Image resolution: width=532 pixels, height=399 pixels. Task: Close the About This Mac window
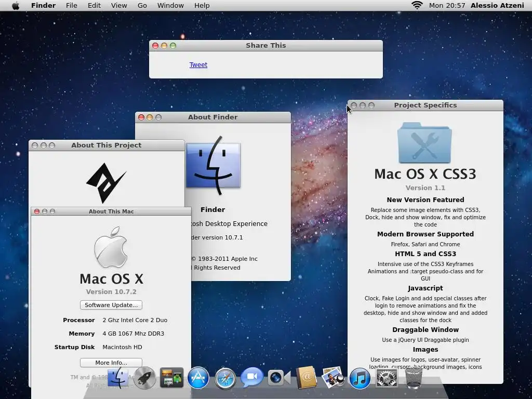tap(37, 211)
